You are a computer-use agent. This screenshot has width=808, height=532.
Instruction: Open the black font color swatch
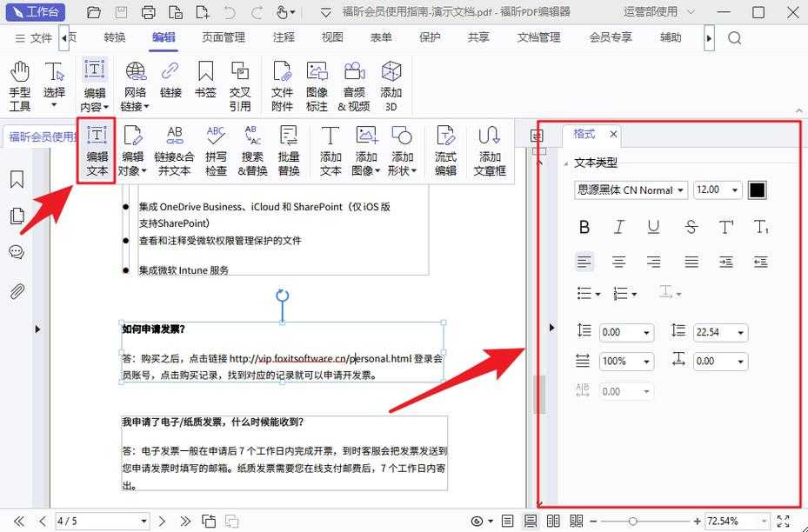click(757, 190)
